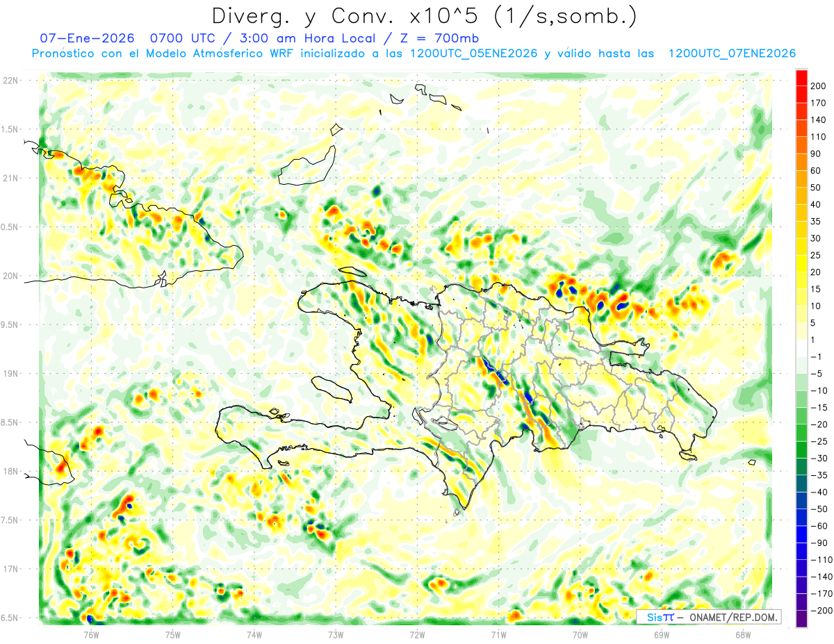The height and width of the screenshot is (644, 834).
Task: Click the WRF model forecast description line
Action: (414, 53)
